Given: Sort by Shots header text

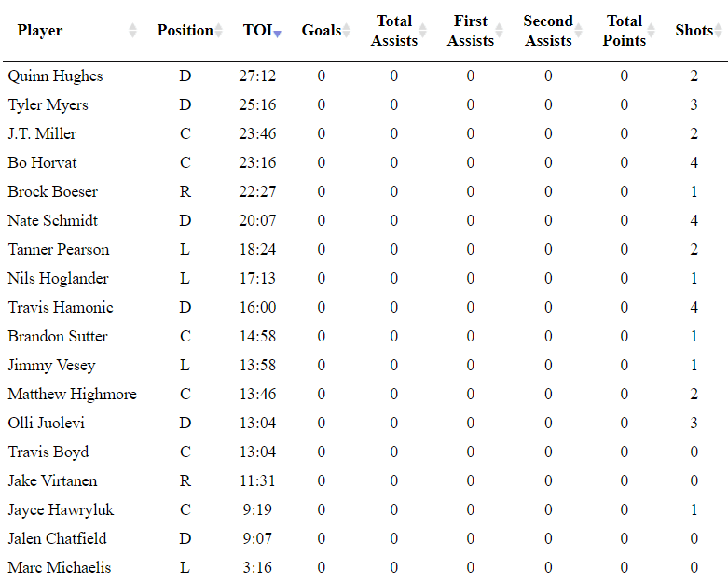Looking at the screenshot, I should 694,31.
